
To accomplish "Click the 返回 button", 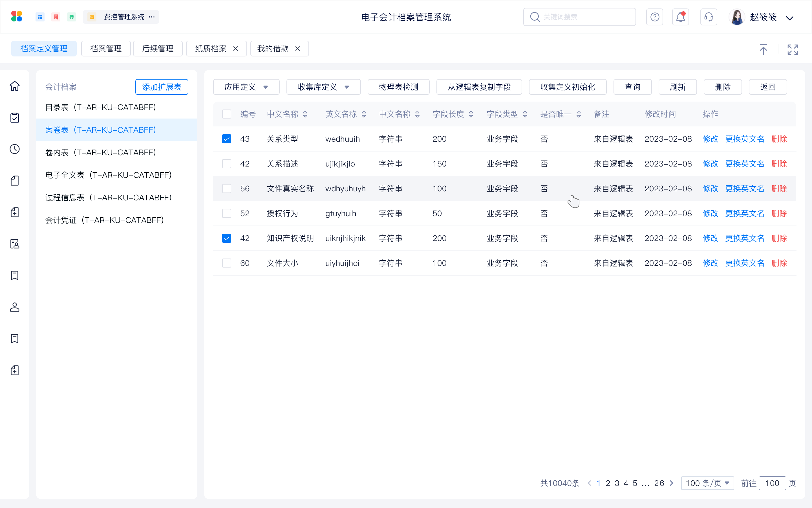I will (x=768, y=87).
